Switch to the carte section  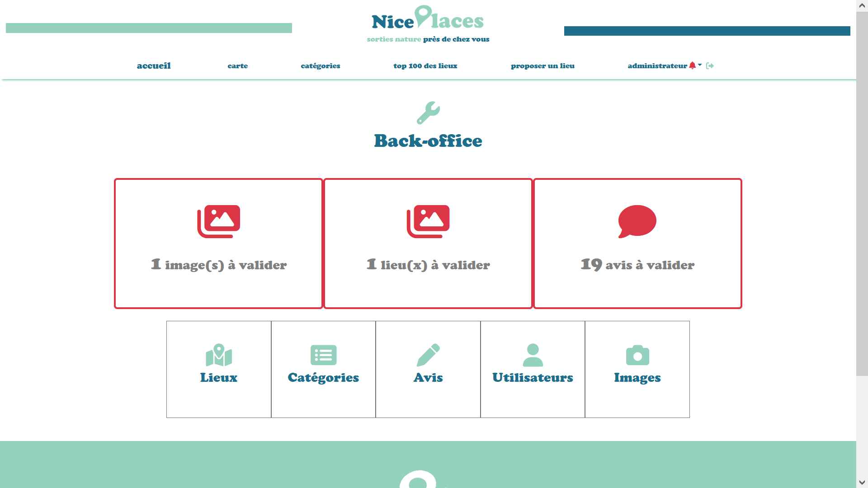pyautogui.click(x=237, y=66)
